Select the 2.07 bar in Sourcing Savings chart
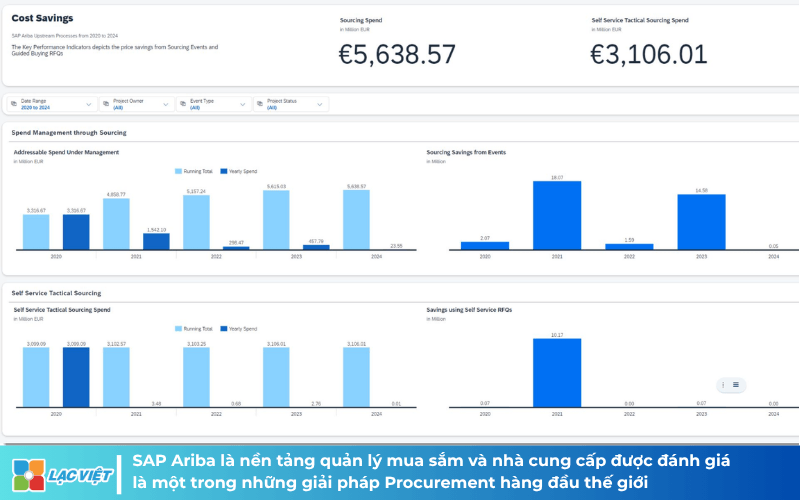Image resolution: width=800 pixels, height=500 pixels. point(485,245)
